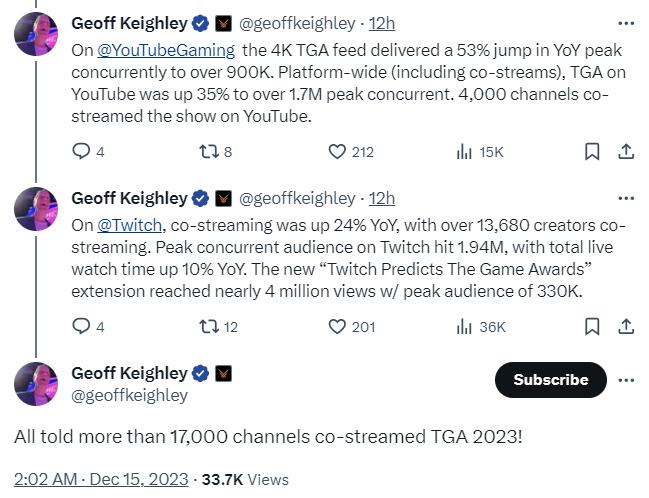The width and height of the screenshot is (649, 498).
Task: View analytics showing 15K views
Action: [464, 152]
